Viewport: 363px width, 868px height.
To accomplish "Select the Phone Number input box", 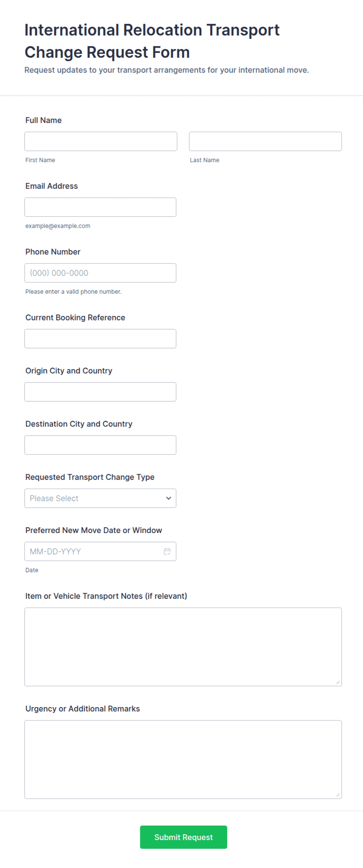I will [100, 273].
